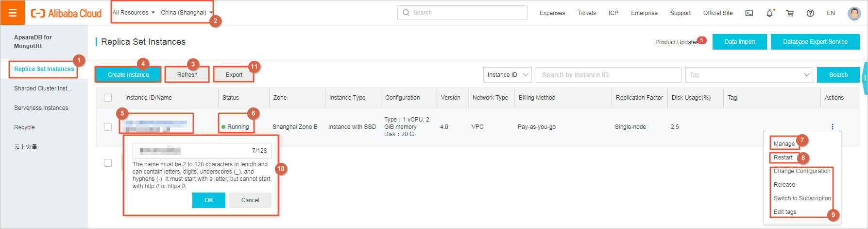The width and height of the screenshot is (868, 229).
Task: Open Product Updates
Action: [677, 42]
